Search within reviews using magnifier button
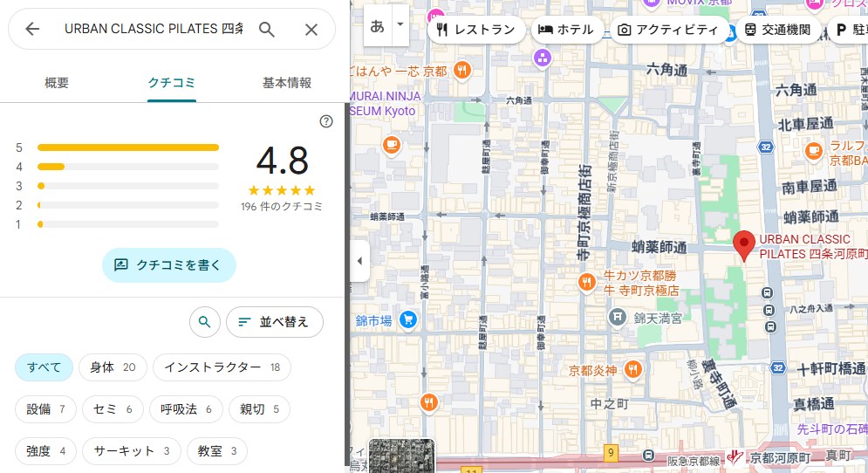This screenshot has width=868, height=473. tap(204, 322)
